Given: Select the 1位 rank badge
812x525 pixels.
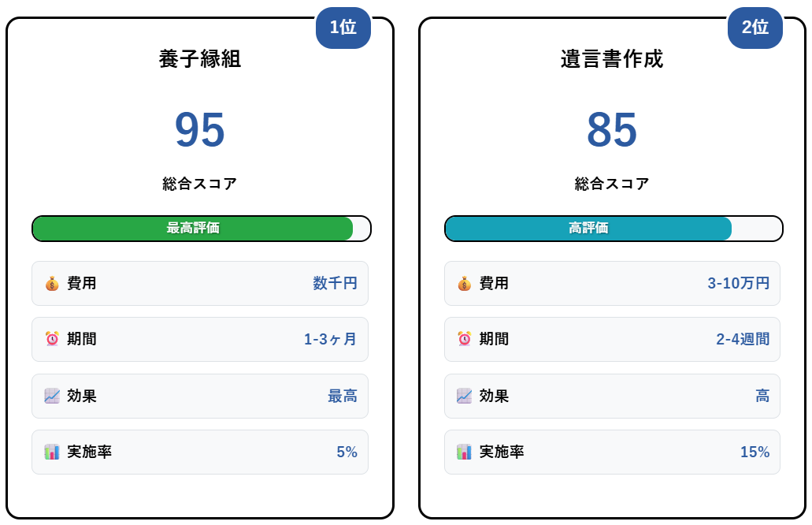Looking at the screenshot, I should click(343, 28).
